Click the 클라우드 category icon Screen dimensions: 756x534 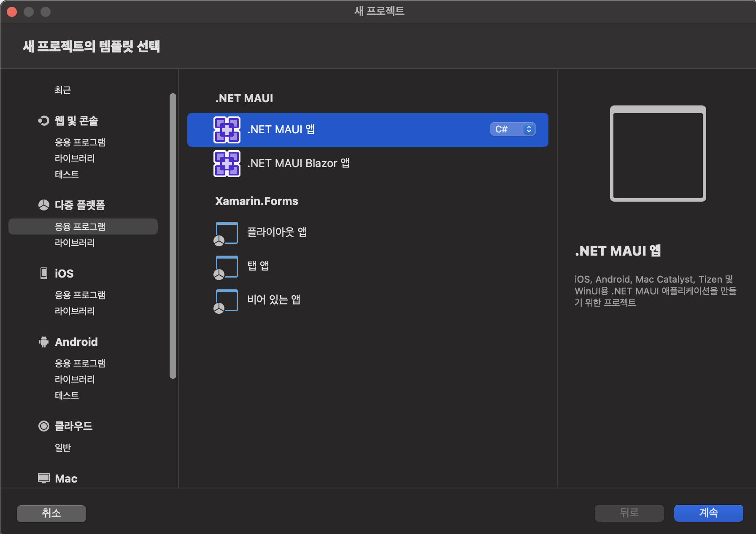pyautogui.click(x=43, y=426)
